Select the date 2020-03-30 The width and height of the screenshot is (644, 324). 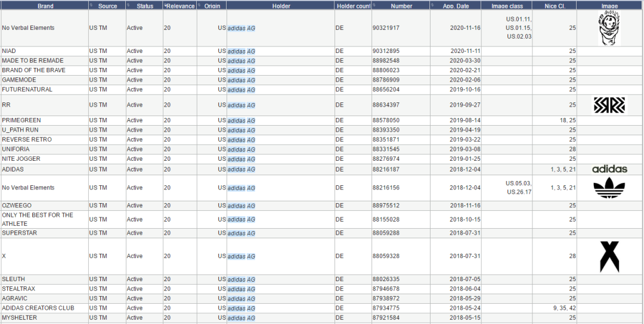(x=465, y=61)
